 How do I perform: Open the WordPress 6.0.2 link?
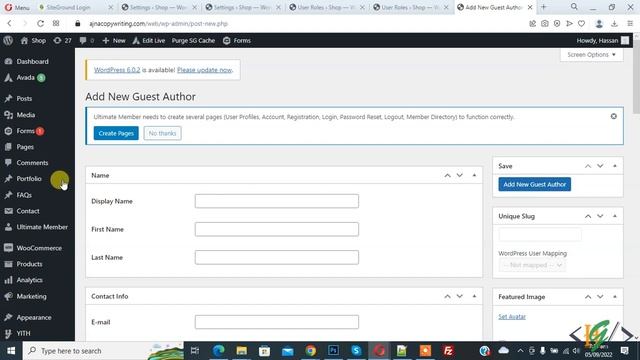(x=117, y=70)
